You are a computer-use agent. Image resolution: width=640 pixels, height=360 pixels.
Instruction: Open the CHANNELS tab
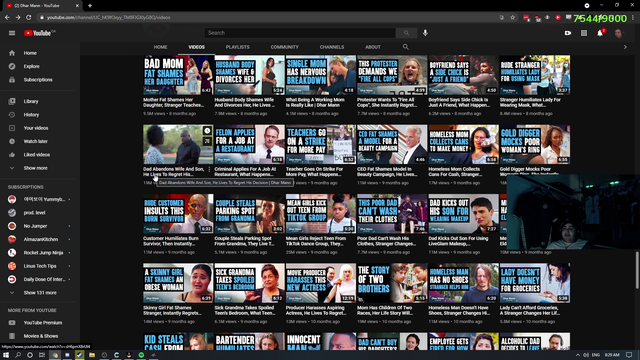pyautogui.click(x=332, y=47)
